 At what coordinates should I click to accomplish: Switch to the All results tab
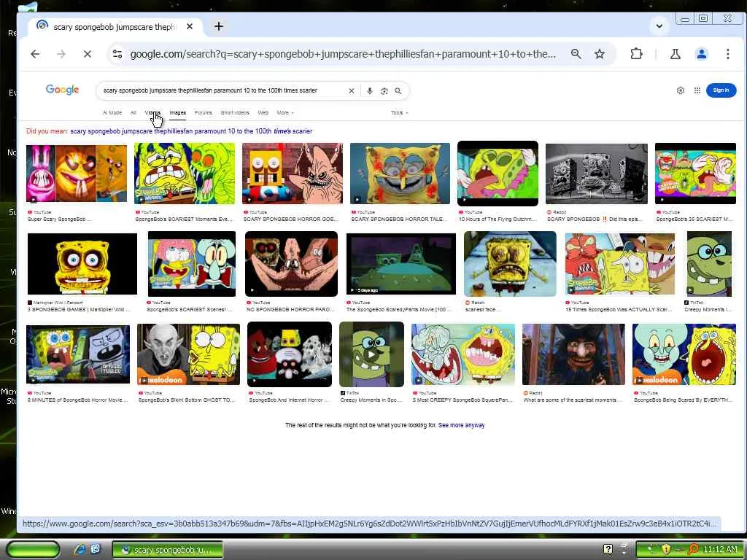[133, 113]
